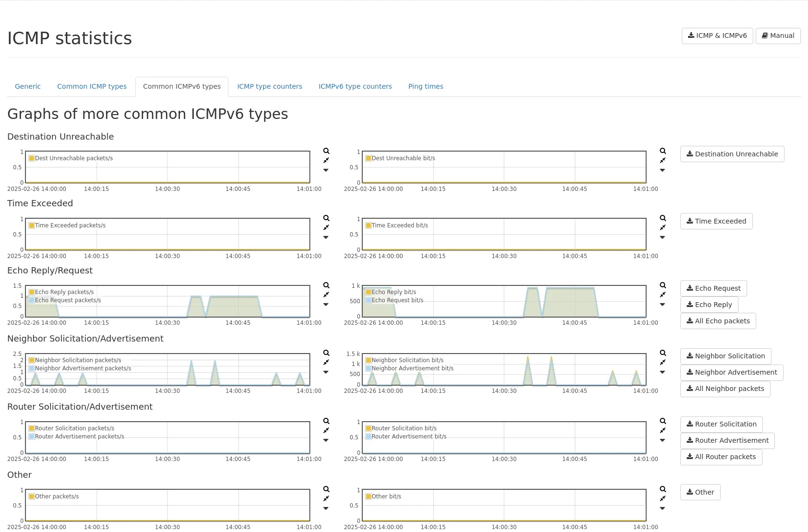Click magnifier icon beside Other bit/s graph
This screenshot has height=532, width=808.
[663, 489]
